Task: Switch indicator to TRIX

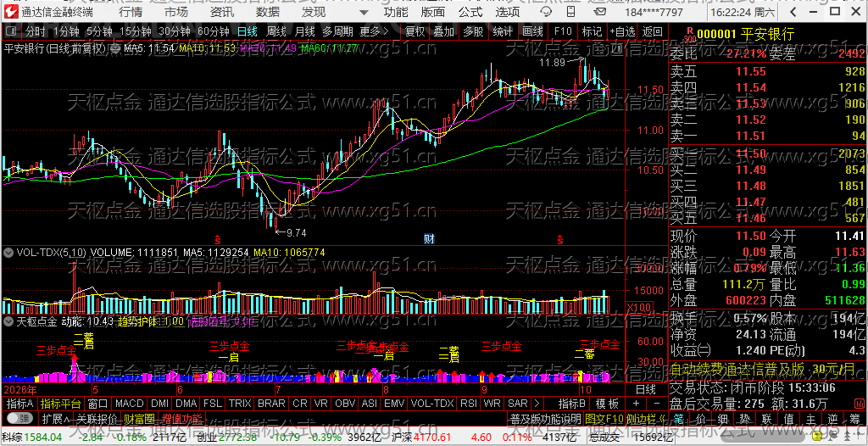Action: point(240,404)
